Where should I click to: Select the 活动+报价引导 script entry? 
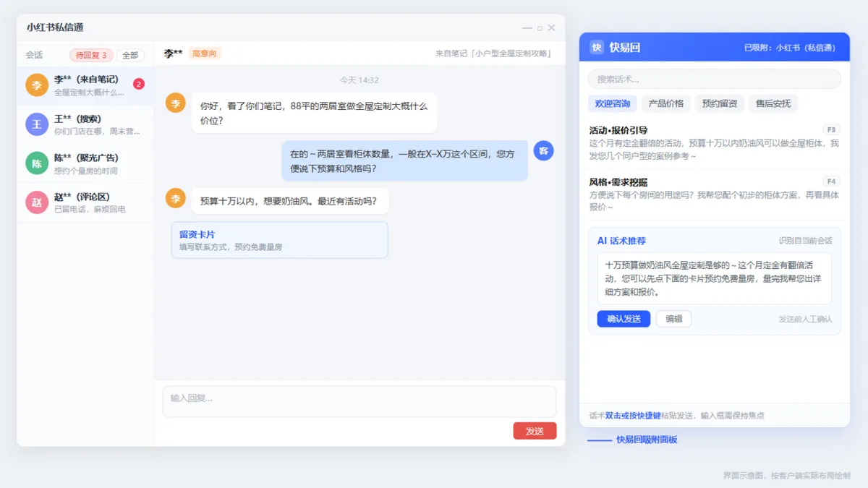[715, 143]
